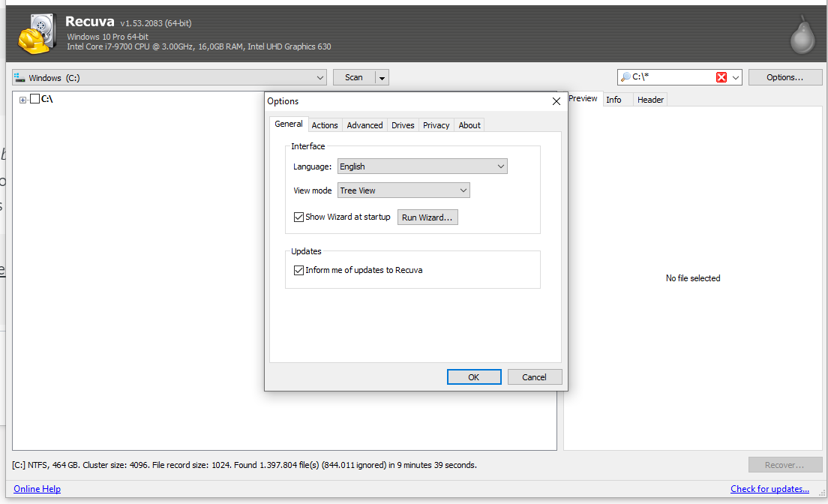This screenshot has height=504, width=828.
Task: Click the scan status text at bottom
Action: coord(244,465)
